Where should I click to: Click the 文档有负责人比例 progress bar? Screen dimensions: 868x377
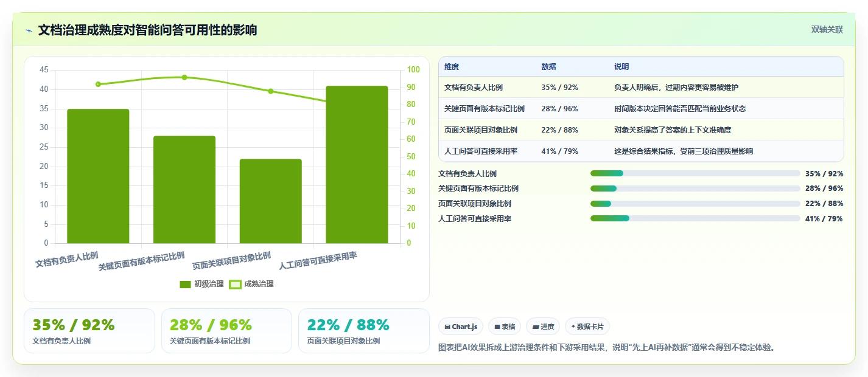point(695,173)
